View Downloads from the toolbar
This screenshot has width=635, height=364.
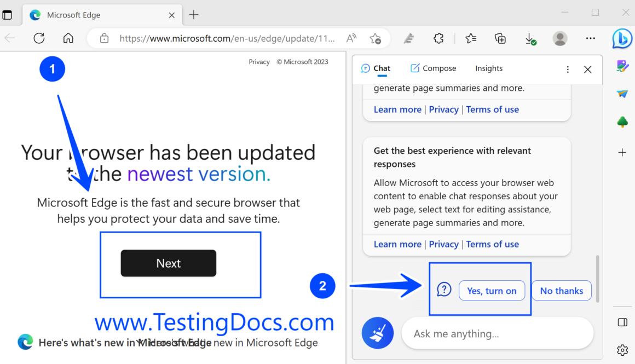[x=530, y=38]
